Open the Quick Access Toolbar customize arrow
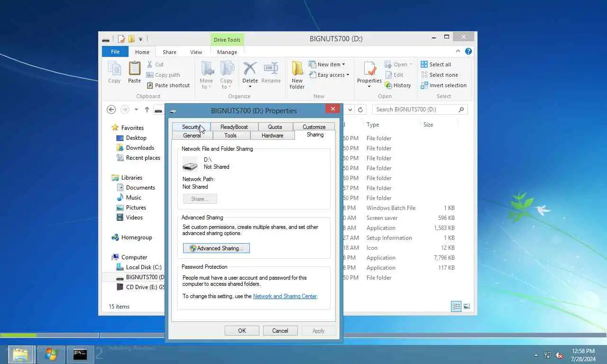The height and width of the screenshot is (364, 607). point(141,39)
